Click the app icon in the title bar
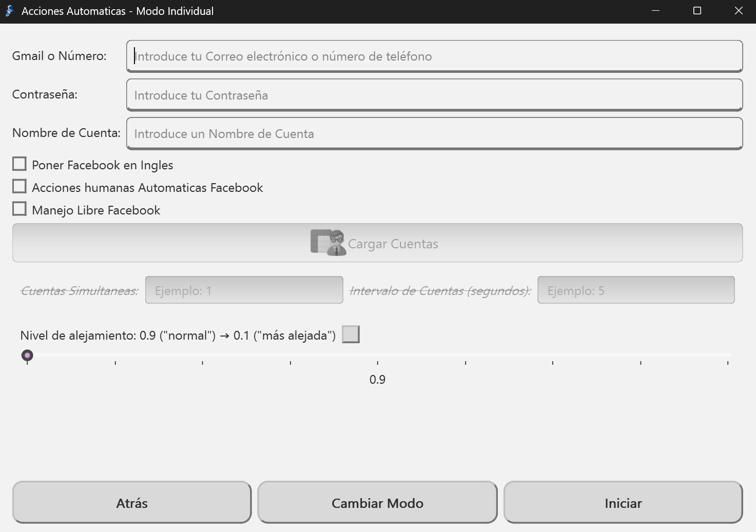756x532 pixels. click(x=9, y=11)
